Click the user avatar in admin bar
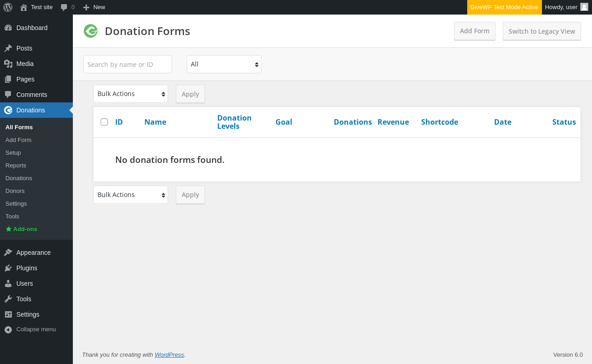This screenshot has width=592, height=364. coord(584,7)
